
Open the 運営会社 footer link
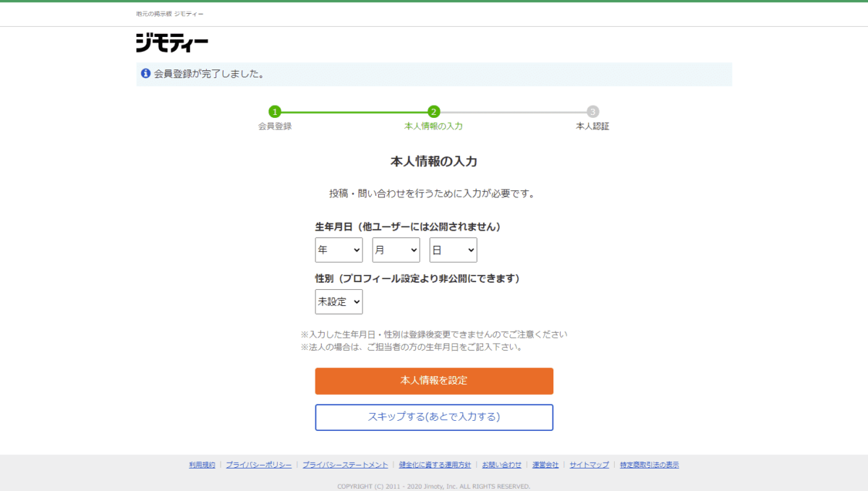pos(545,465)
